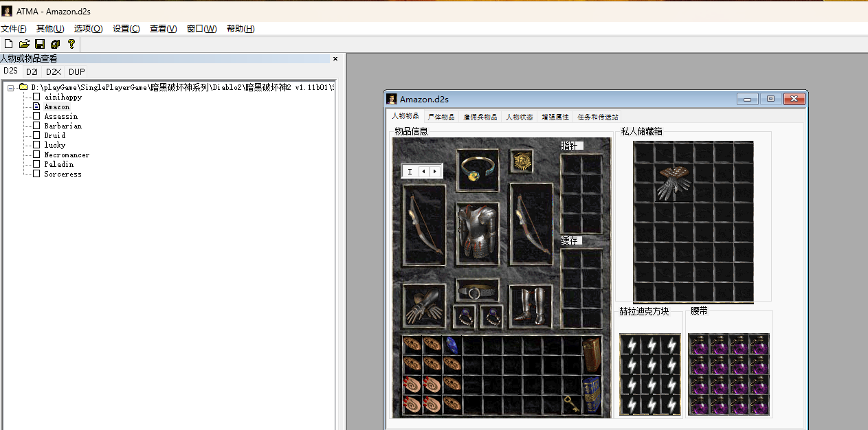The image size is (868, 430).
Task: Switch to the 人物状态 tab
Action: pos(520,117)
